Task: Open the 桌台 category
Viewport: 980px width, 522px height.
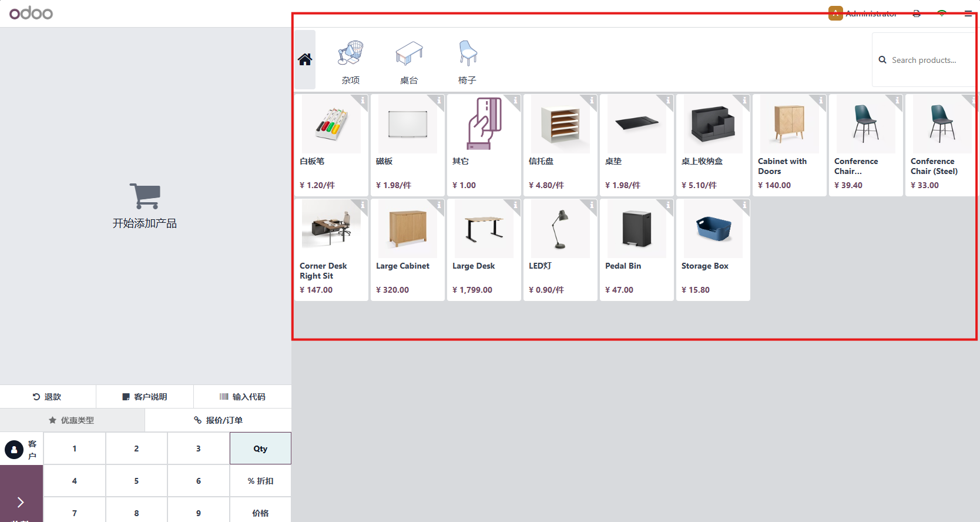Action: [x=409, y=62]
